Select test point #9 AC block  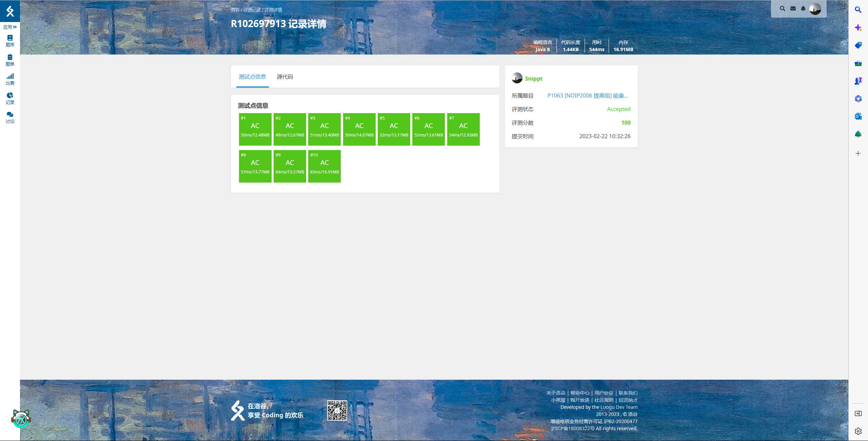290,166
